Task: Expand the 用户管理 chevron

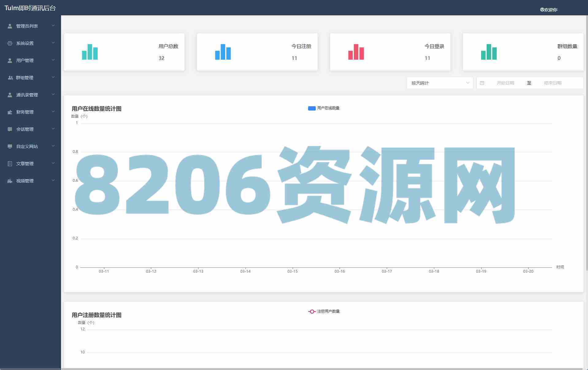Action: pos(53,60)
